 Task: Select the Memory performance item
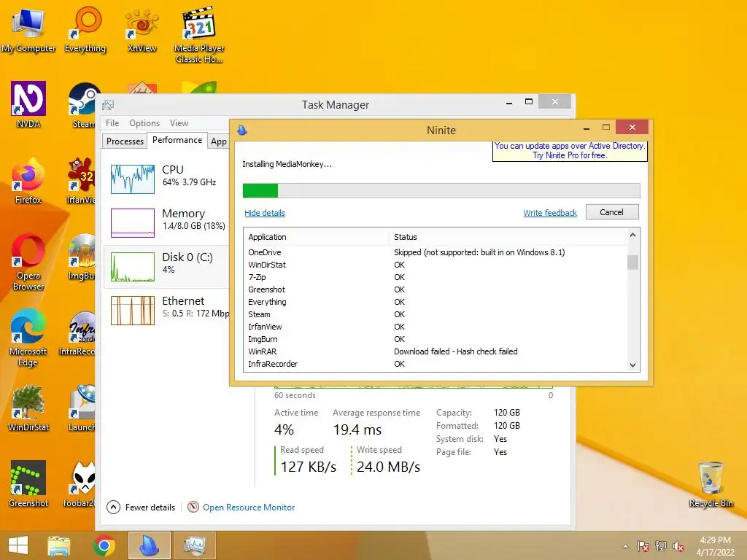(167, 222)
